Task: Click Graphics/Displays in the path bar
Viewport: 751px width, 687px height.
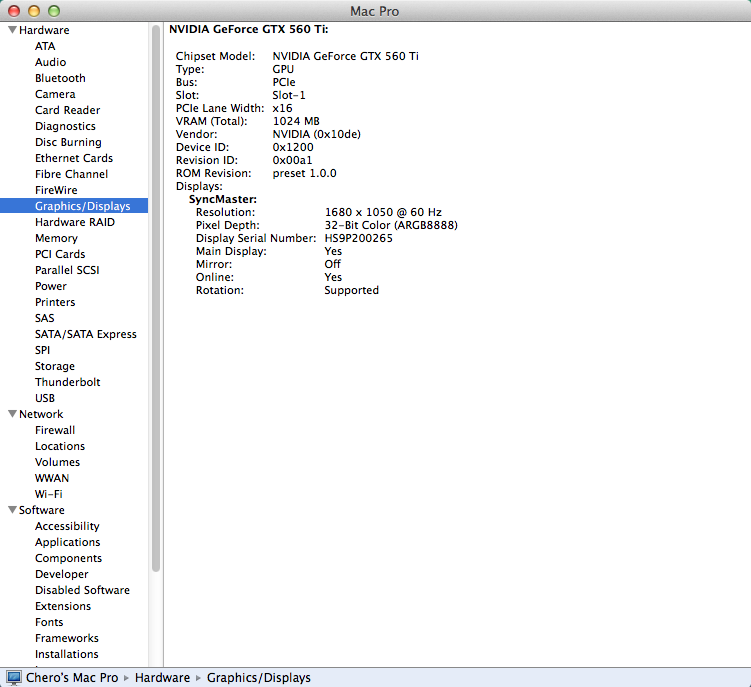Action: 259,678
